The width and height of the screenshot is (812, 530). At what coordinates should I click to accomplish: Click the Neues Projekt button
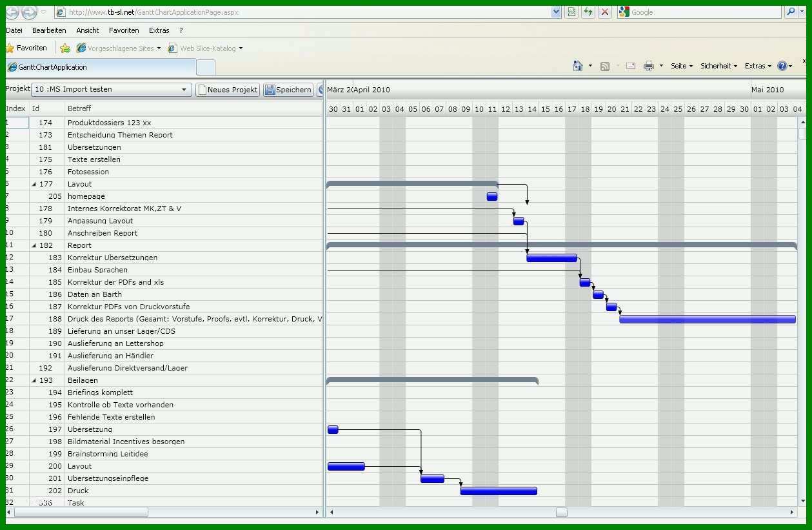[228, 90]
